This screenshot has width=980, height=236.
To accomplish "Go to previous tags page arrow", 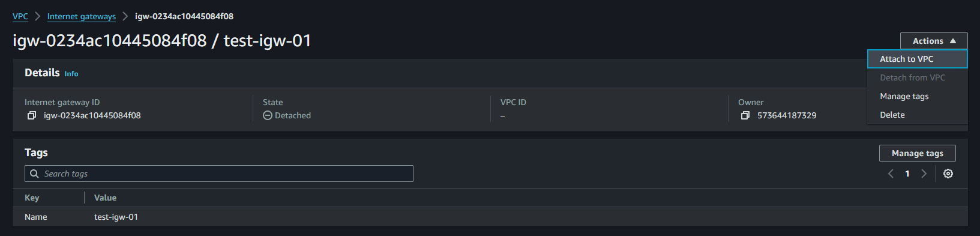I will [x=891, y=174].
